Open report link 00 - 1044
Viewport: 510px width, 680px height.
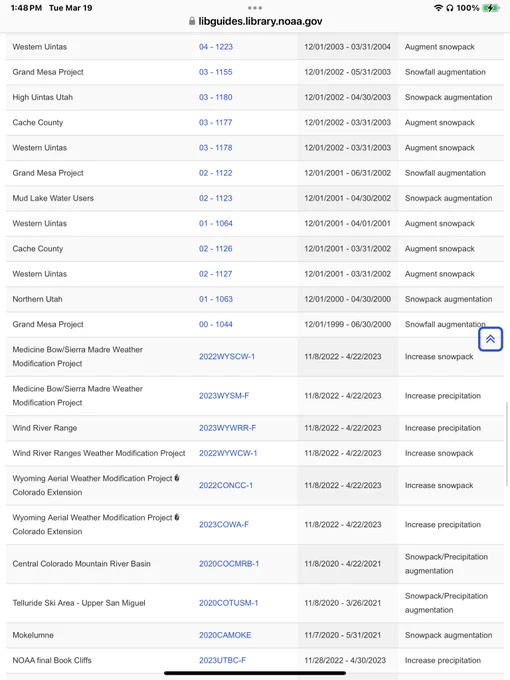[216, 324]
